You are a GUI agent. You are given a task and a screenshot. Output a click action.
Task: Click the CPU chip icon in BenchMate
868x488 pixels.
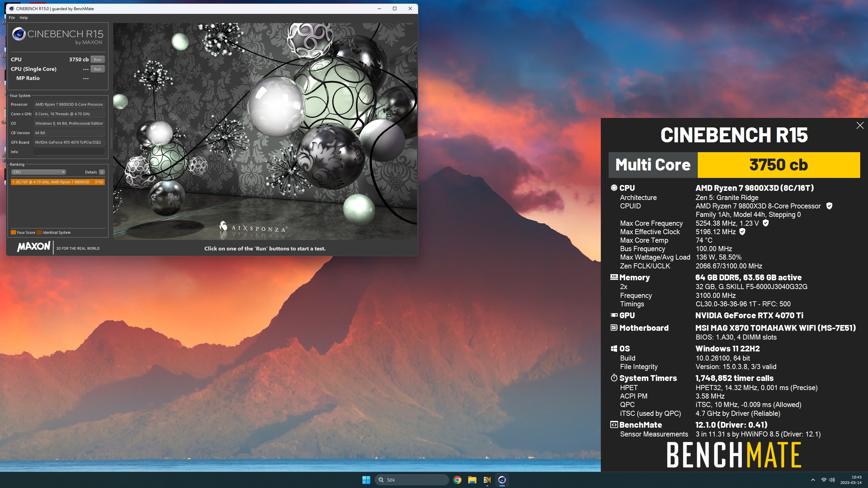pyautogui.click(x=614, y=188)
